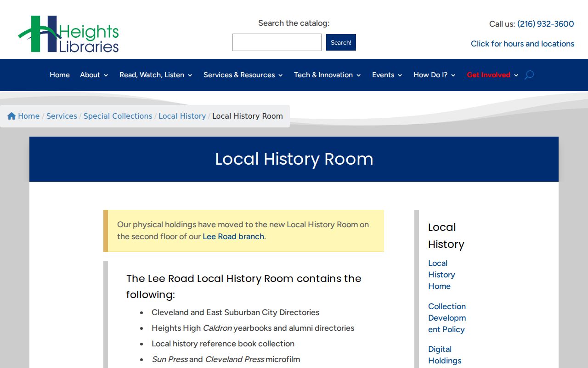Follow the Lee Road branch link
Screen dimensions: 588x368
233,236
